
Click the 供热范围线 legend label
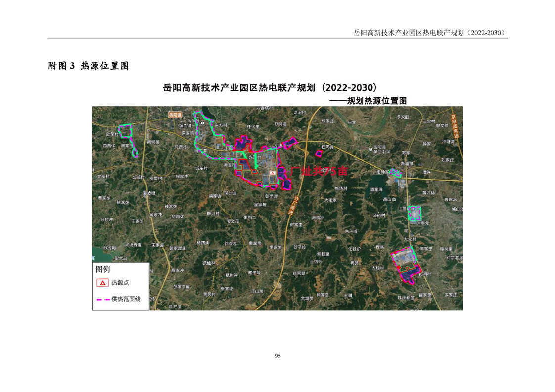tap(126, 299)
